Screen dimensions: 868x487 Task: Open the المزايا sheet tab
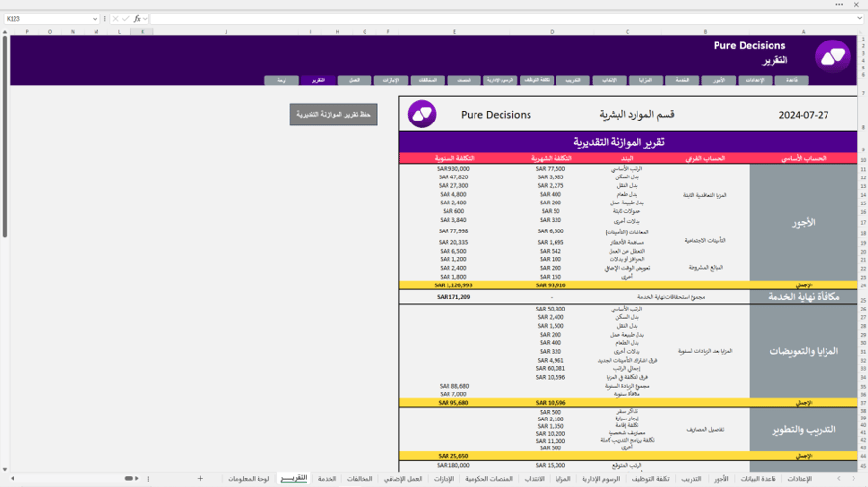(x=562, y=478)
